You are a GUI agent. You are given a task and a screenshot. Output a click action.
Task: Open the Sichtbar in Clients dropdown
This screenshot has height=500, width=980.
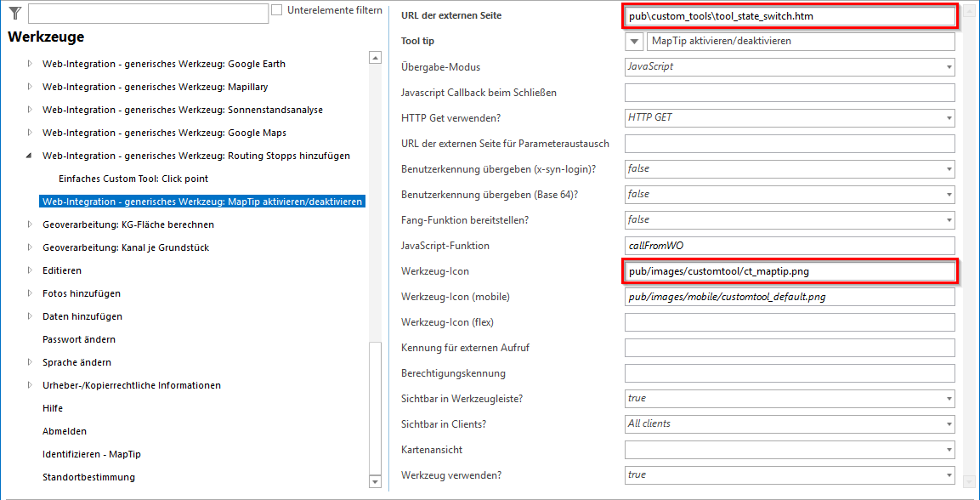click(948, 423)
